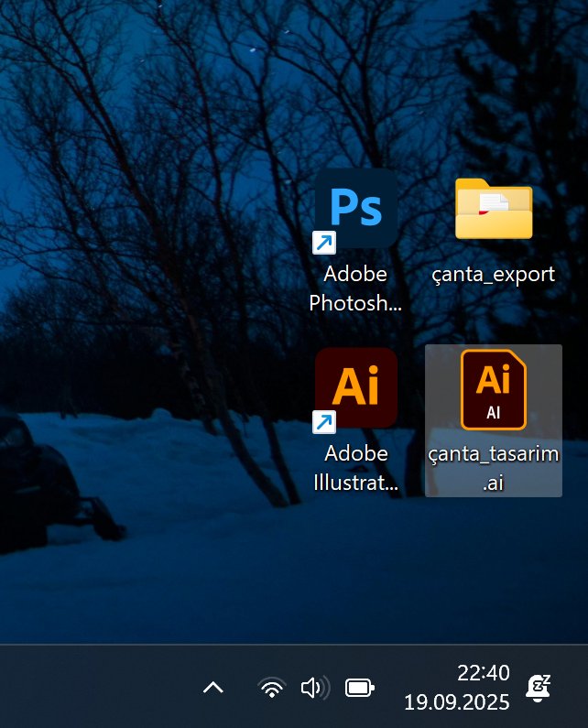Click the çanta_tasarim.ai file name label
588x728 pixels.
click(494, 468)
